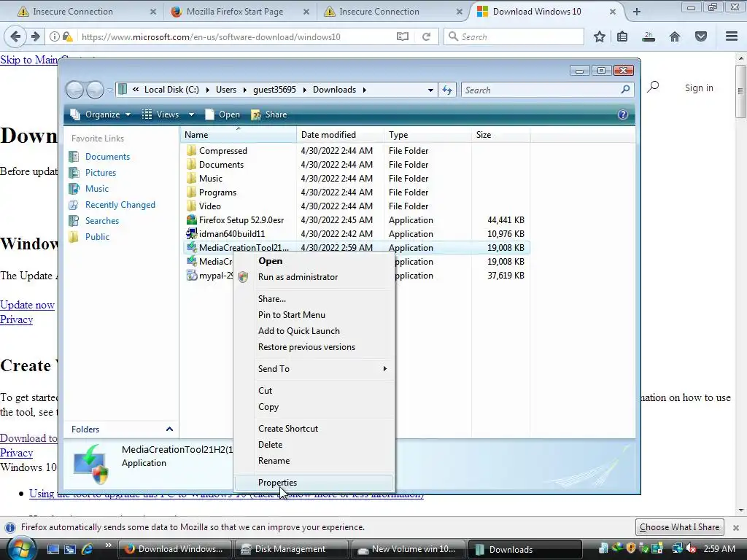This screenshot has height=560, width=747.
Task: Select the Programs folder
Action: [217, 192]
